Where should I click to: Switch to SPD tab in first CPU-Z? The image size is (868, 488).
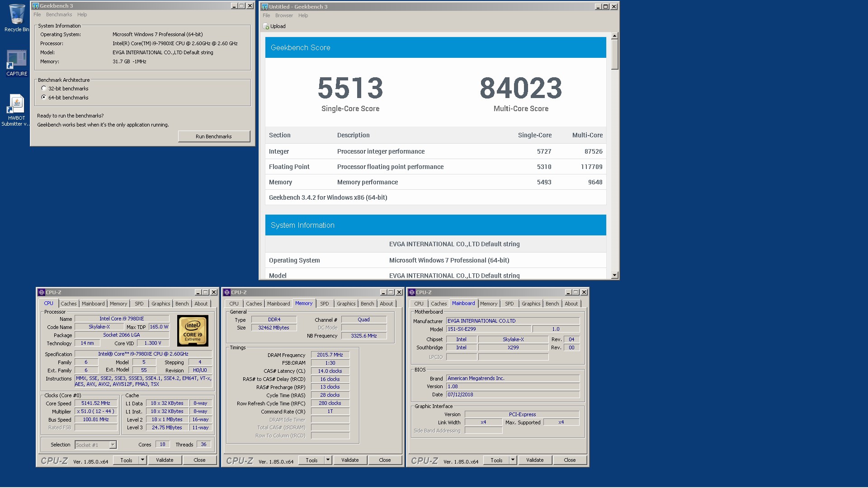click(139, 304)
